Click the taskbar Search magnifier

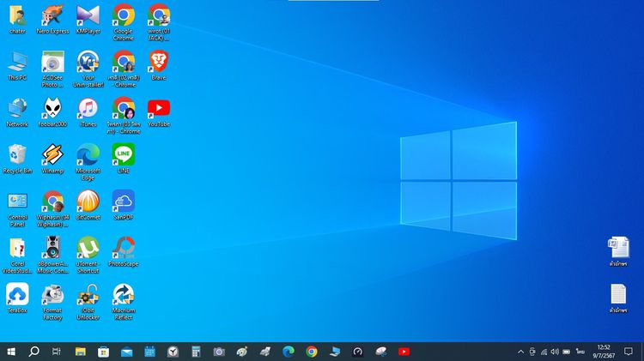(x=34, y=352)
